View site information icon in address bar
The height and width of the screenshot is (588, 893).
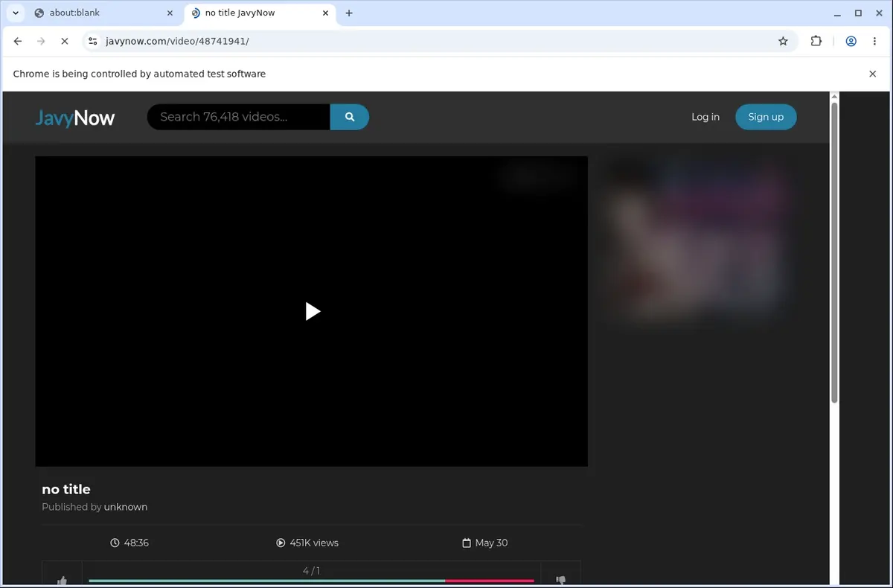[92, 42]
